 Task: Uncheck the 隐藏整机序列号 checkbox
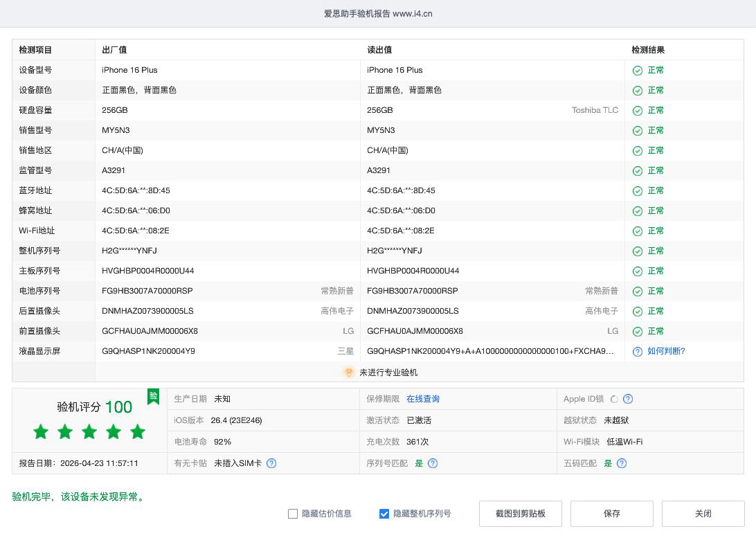pos(384,514)
